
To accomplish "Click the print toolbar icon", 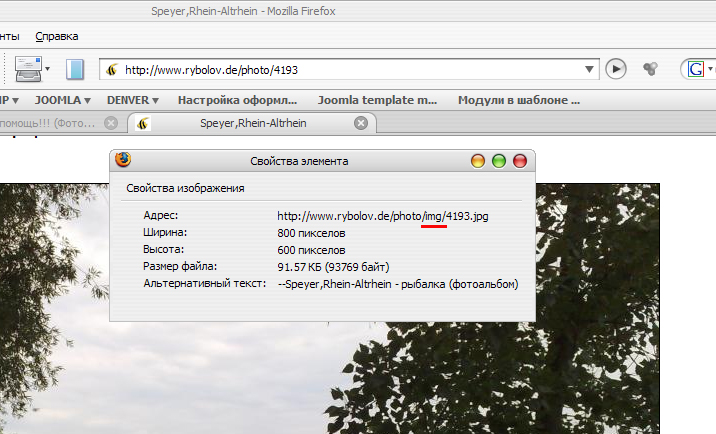I will click(27, 69).
